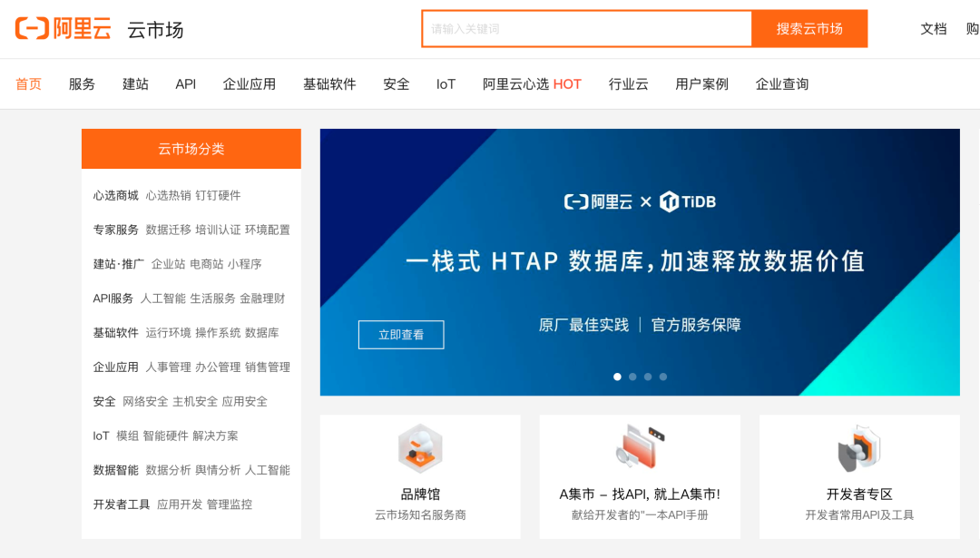980x558 pixels.
Task: Click the 企业站 sublink
Action: click(168, 264)
